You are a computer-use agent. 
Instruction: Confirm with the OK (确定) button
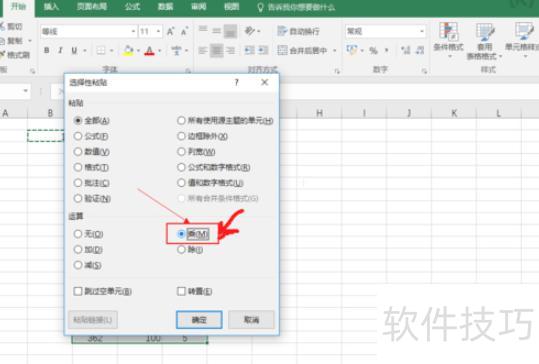tap(199, 320)
